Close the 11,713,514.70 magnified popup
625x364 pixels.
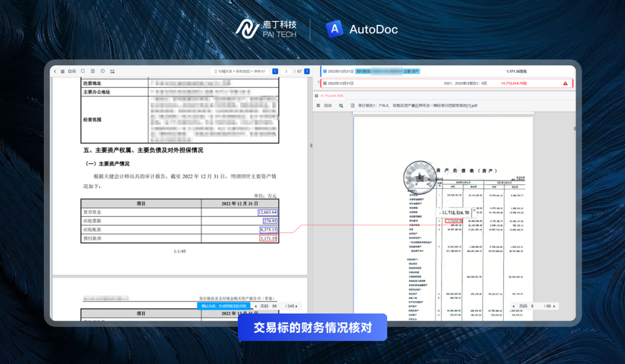click(x=474, y=209)
